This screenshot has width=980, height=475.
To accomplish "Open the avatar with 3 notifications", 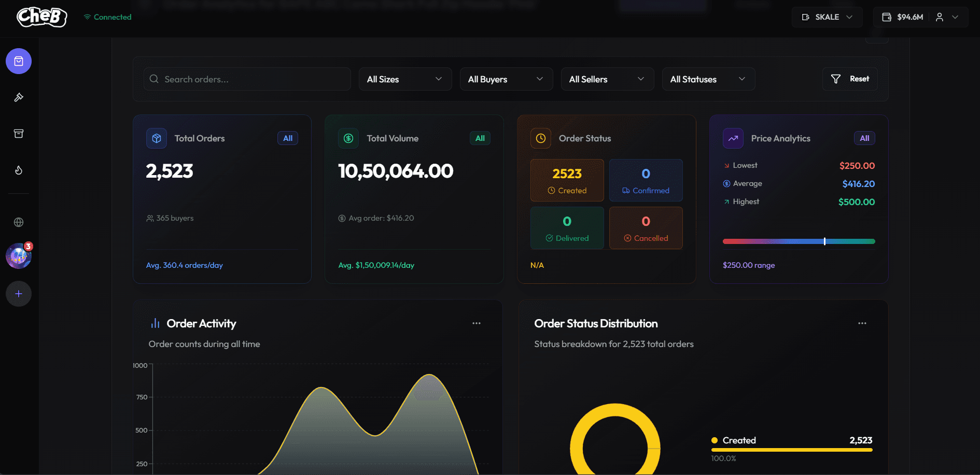I will pyautogui.click(x=19, y=255).
